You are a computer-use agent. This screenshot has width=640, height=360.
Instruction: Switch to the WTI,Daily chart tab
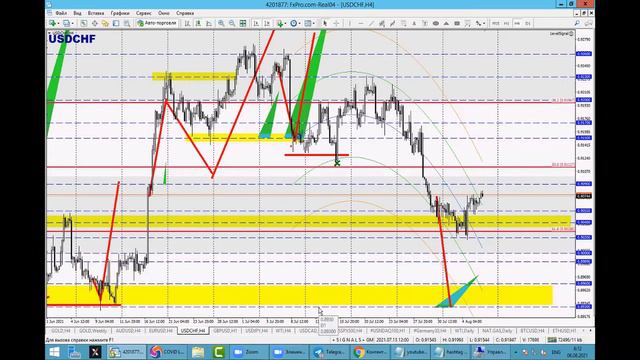point(464,331)
